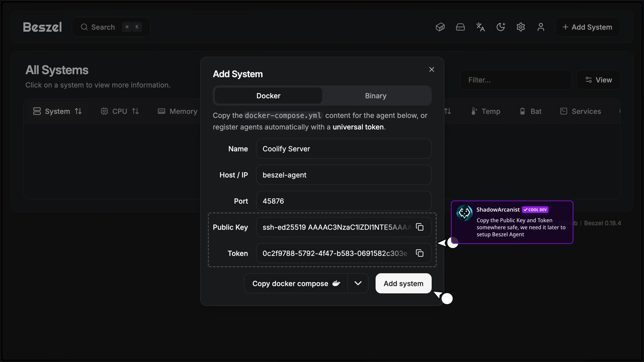The width and height of the screenshot is (644, 362).
Task: Expand the copy docker compose chevron
Action: [x=358, y=283]
